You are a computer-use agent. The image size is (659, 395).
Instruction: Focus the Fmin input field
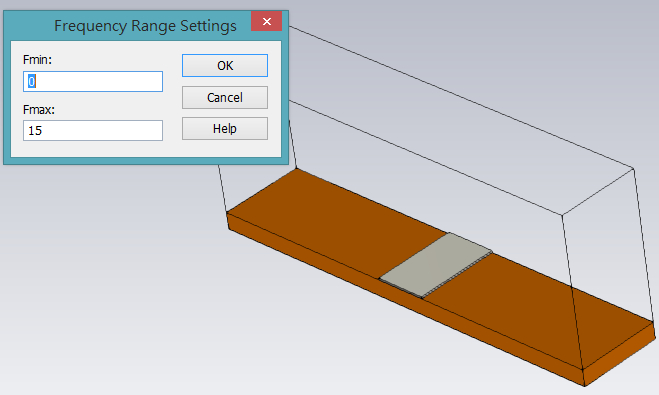93,82
